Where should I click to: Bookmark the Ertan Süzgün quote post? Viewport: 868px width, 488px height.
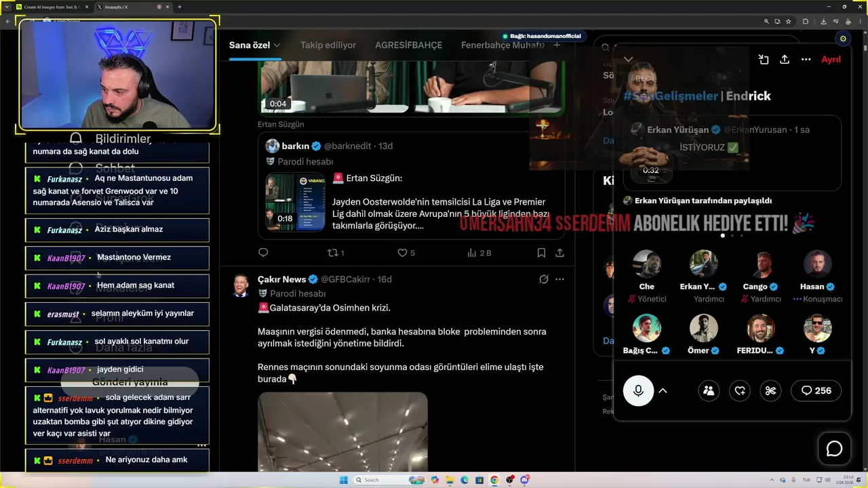[541, 253]
